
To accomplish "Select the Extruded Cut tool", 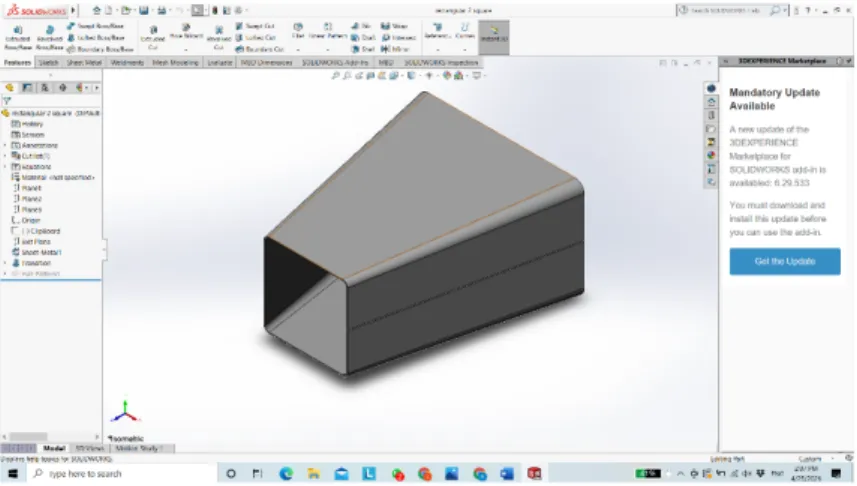I will 153,37.
